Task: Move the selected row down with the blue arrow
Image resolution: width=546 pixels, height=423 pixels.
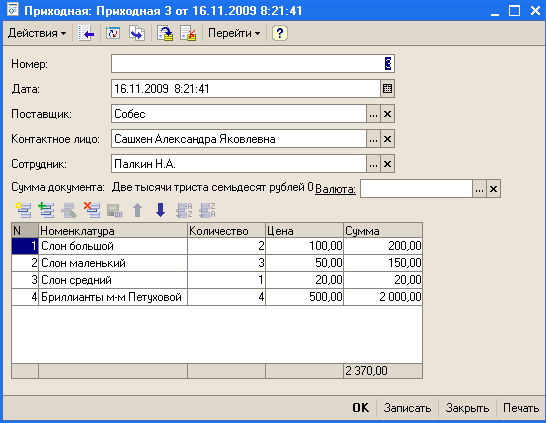Action: click(x=160, y=210)
